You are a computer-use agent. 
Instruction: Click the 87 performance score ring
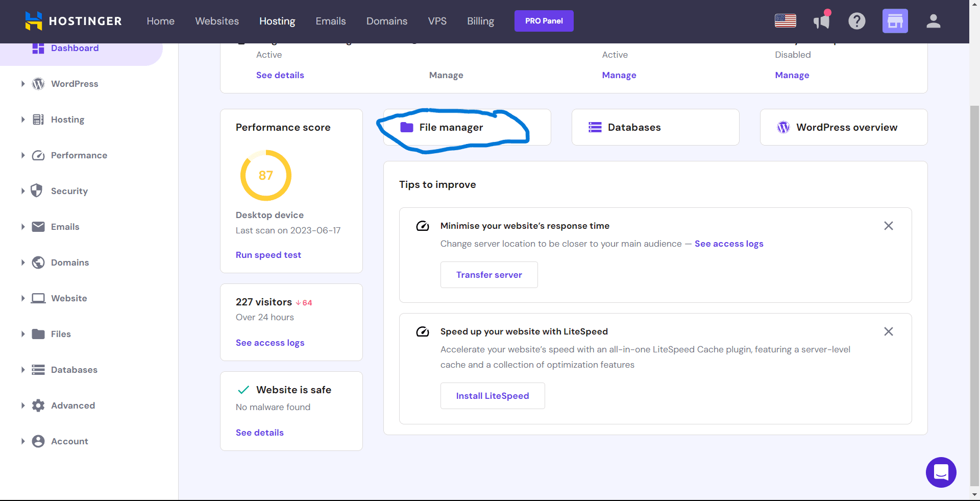tap(265, 175)
